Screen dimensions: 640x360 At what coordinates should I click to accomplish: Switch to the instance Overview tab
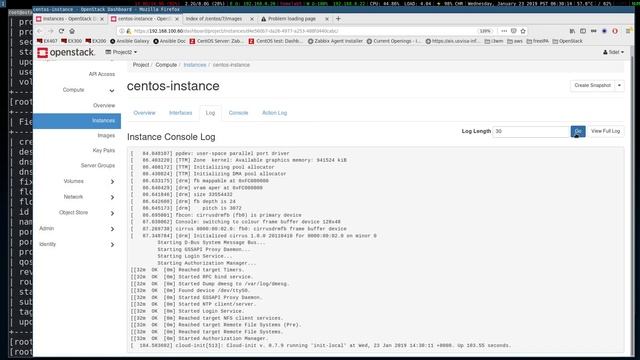coord(144,113)
